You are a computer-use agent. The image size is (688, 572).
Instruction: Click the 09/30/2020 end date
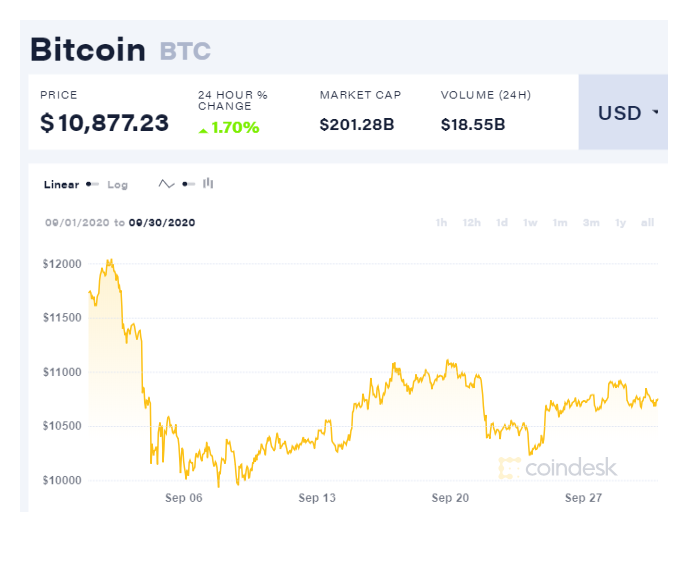click(161, 223)
